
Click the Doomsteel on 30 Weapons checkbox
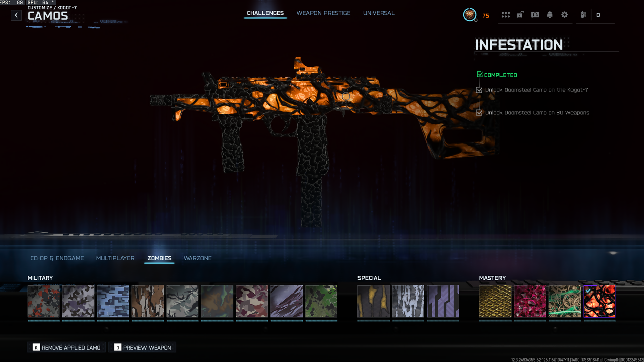(479, 113)
